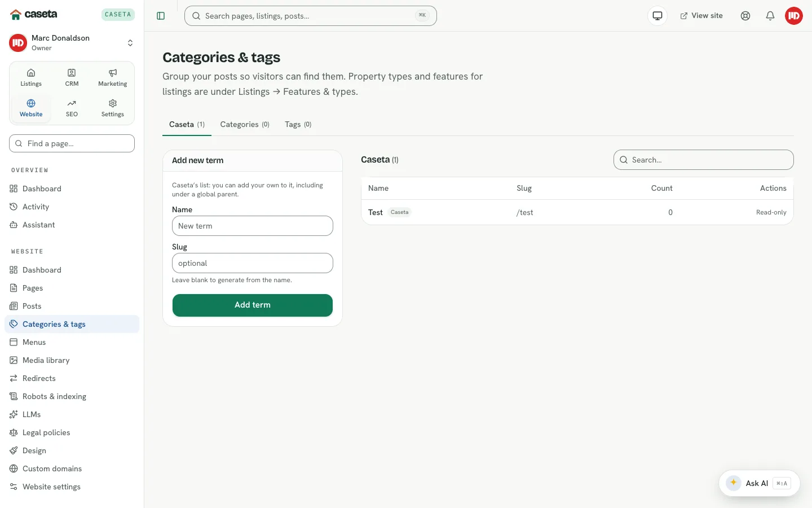Open the SEO module

point(72,108)
